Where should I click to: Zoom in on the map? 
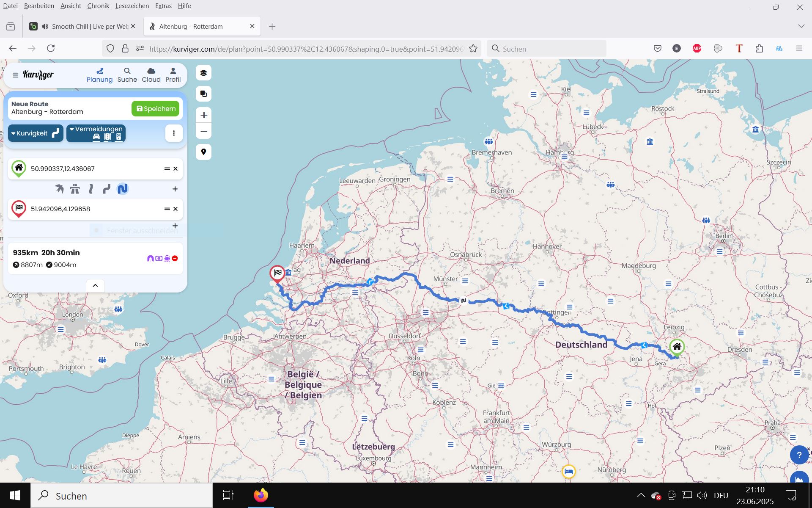(x=203, y=115)
